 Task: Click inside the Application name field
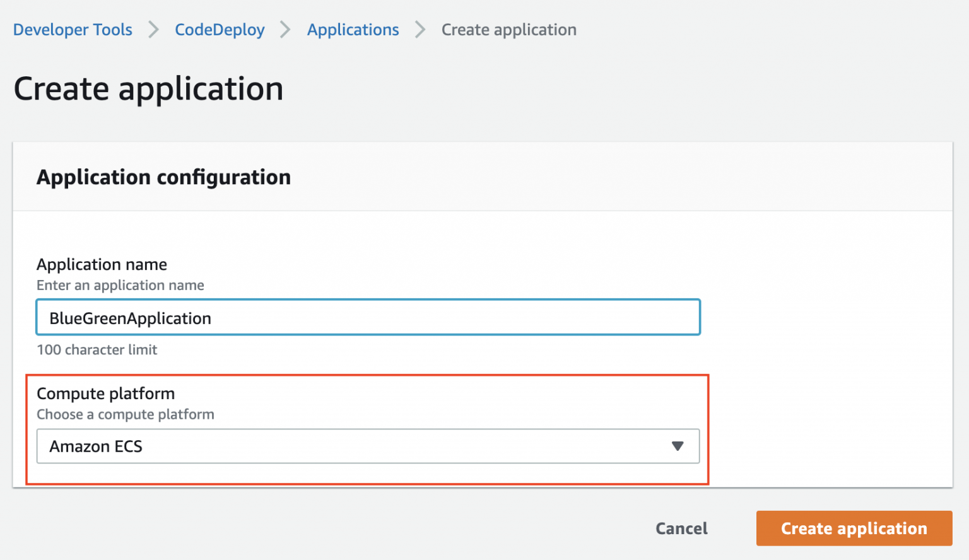click(x=368, y=317)
